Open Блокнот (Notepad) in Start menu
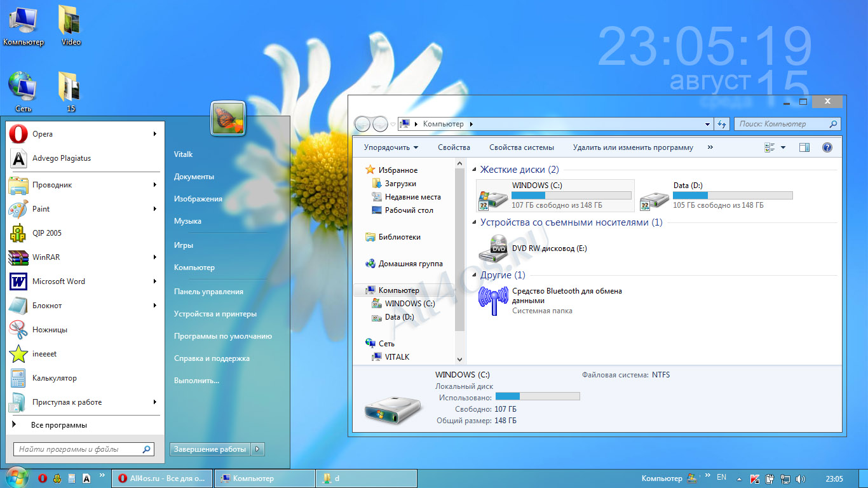This screenshot has width=868, height=488. click(85, 306)
